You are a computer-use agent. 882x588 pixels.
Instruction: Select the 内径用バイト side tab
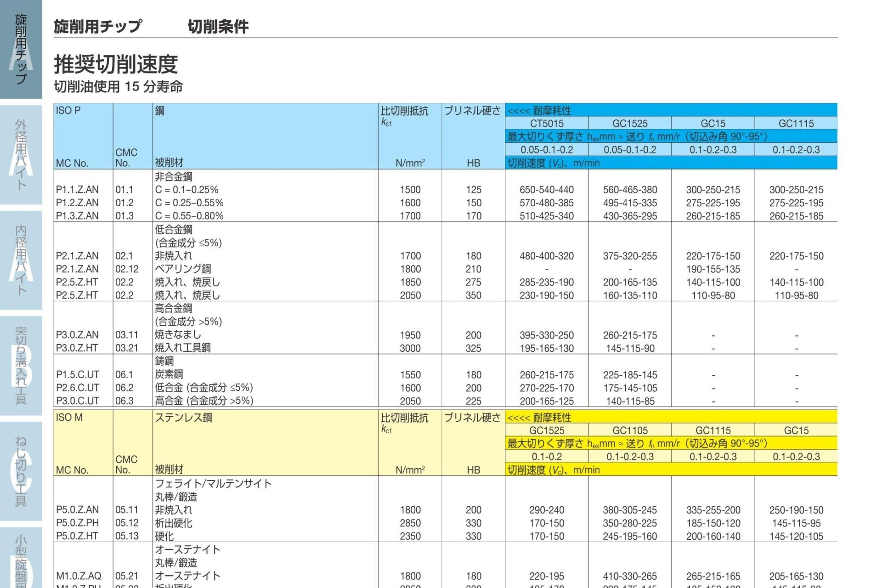[21, 260]
